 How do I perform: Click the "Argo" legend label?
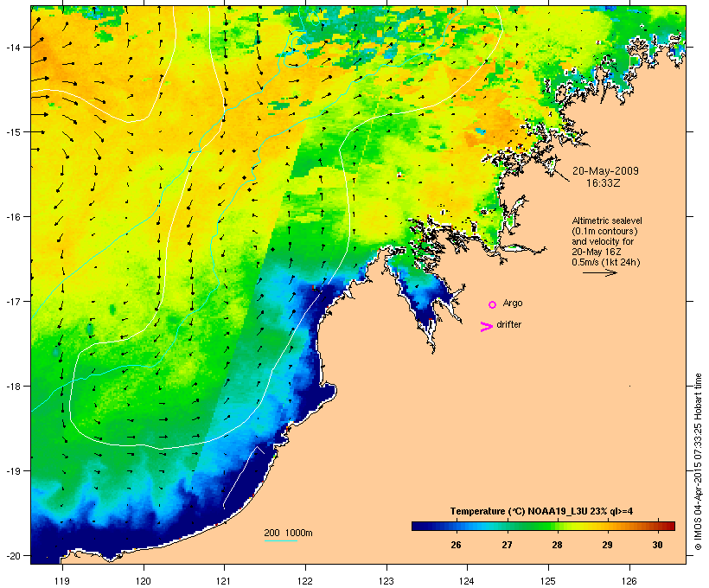[513, 303]
